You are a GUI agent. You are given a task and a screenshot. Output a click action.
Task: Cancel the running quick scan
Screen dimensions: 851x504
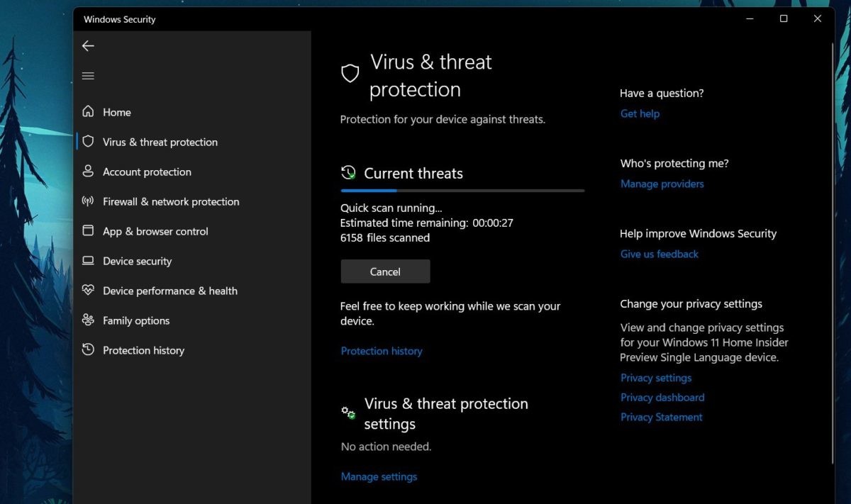[x=385, y=271]
